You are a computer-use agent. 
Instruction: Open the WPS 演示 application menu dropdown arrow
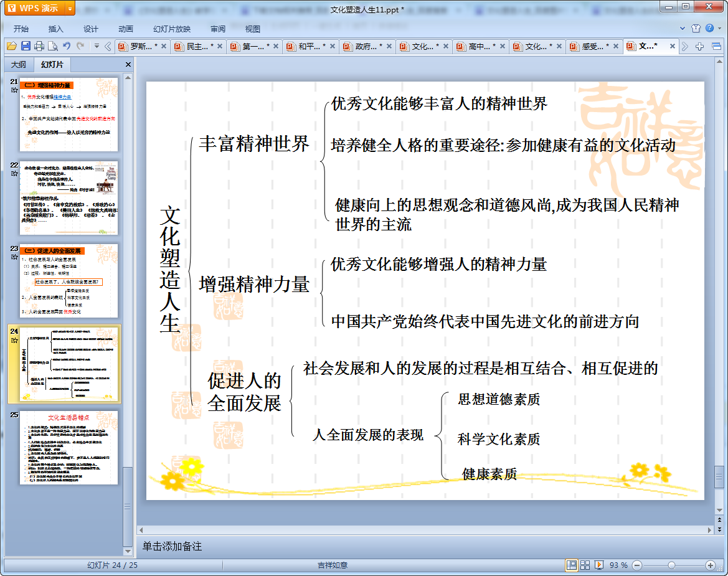(70, 8)
